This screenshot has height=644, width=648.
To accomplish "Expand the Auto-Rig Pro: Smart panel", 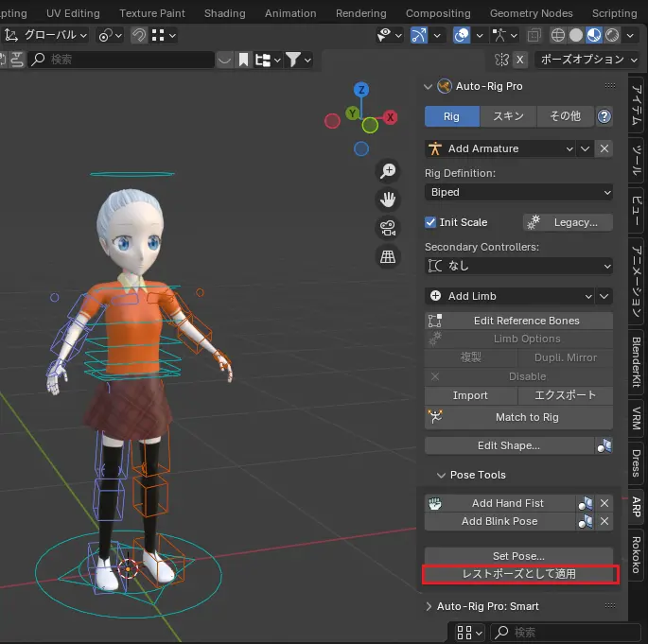I will tap(429, 606).
